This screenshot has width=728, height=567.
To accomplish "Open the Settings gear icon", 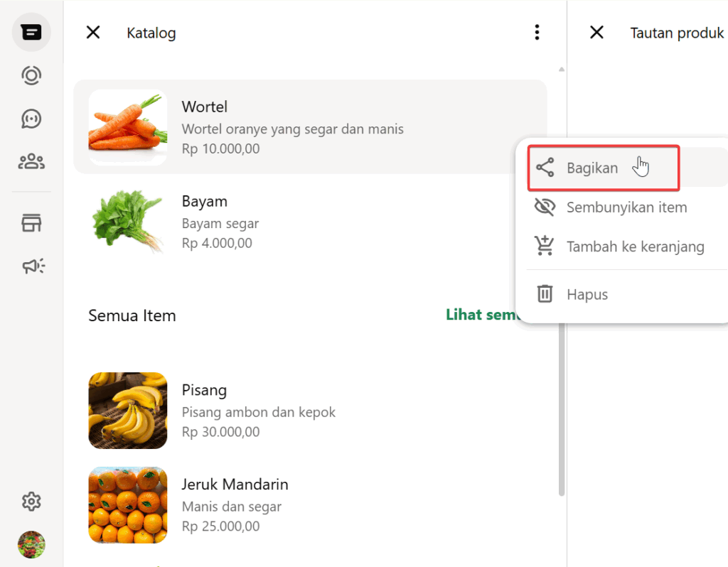I will pos(31,502).
